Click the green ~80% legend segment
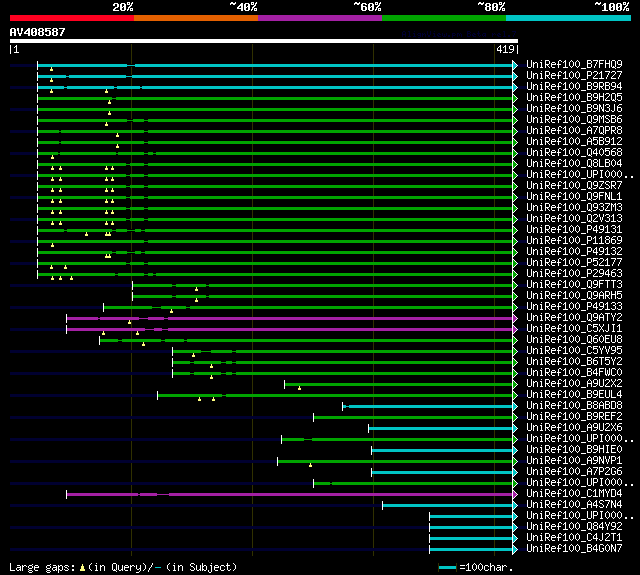This screenshot has height=575, width=640. (x=444, y=18)
